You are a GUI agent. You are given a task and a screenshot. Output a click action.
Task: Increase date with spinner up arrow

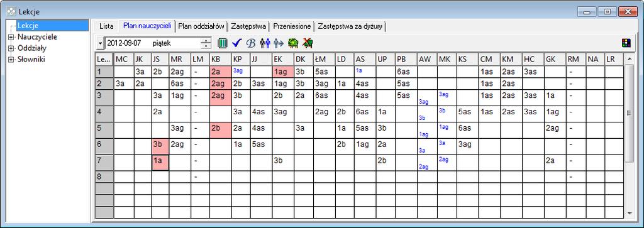point(206,41)
